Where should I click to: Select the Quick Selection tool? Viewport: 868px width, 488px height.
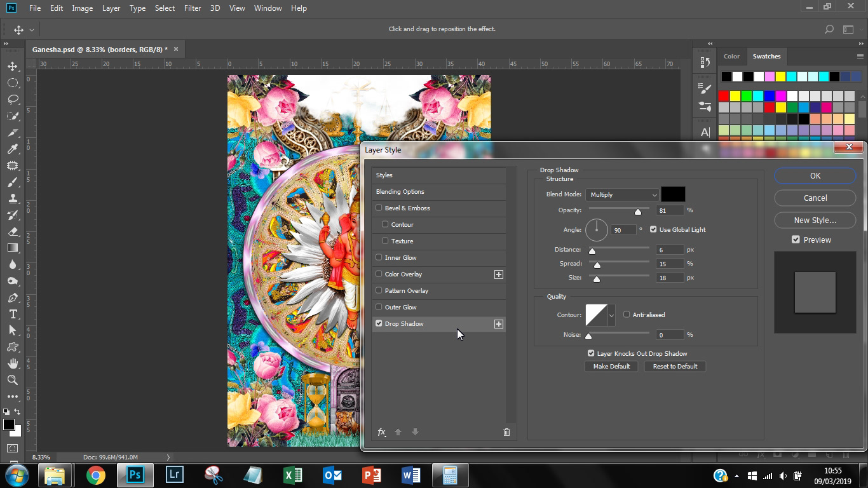click(13, 116)
